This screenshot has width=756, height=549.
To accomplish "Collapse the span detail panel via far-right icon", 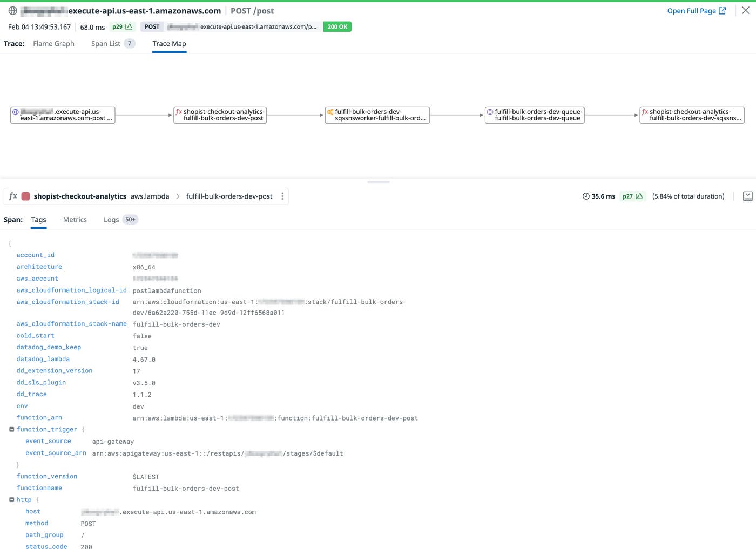I will 748,196.
